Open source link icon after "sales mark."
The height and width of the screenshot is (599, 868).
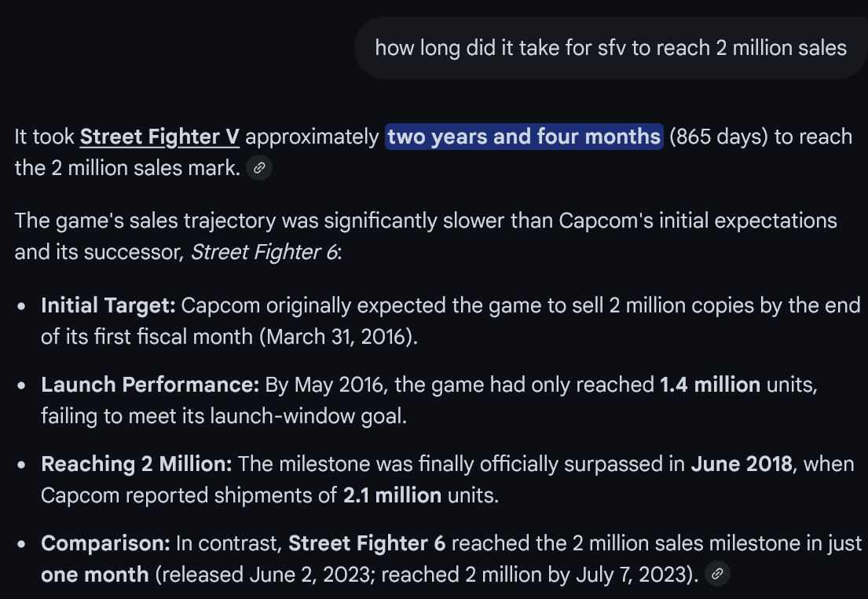point(259,167)
